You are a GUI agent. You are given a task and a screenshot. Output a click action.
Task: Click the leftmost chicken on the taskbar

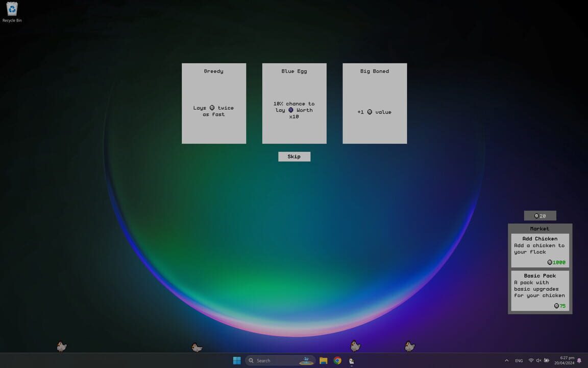click(x=61, y=347)
